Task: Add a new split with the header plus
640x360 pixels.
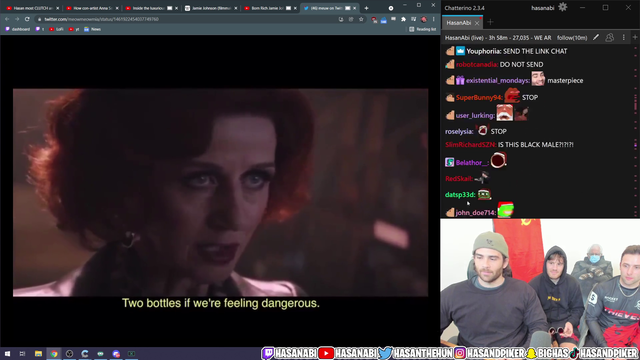Action: 635,38
